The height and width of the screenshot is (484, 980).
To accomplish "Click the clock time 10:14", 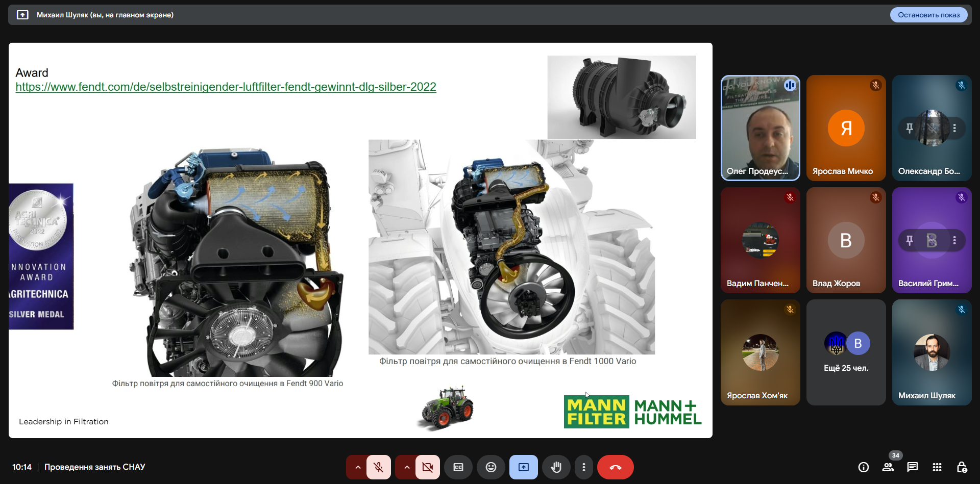I will pos(22,467).
